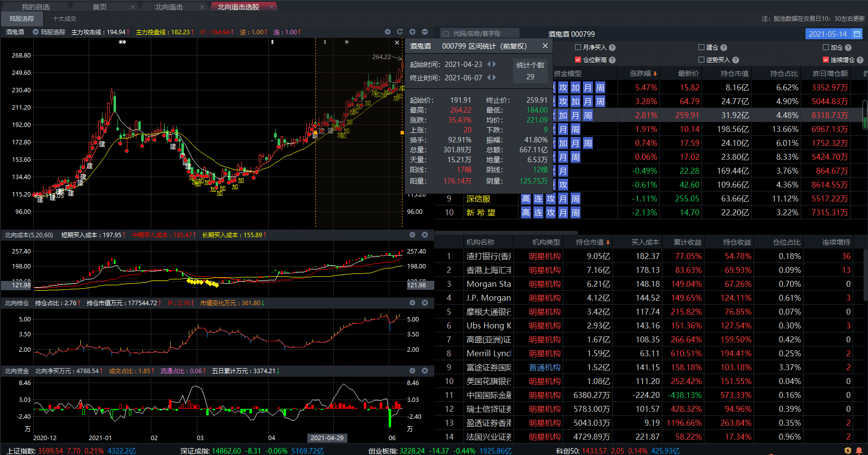Close the 北向资金 indicator panel
This screenshot has width=868, height=455.
click(425, 371)
